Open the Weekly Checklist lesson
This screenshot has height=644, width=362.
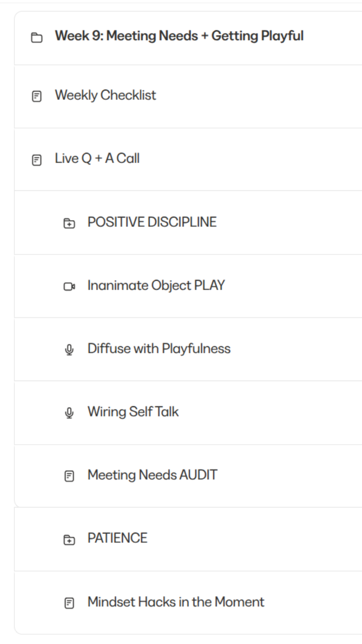pos(105,95)
